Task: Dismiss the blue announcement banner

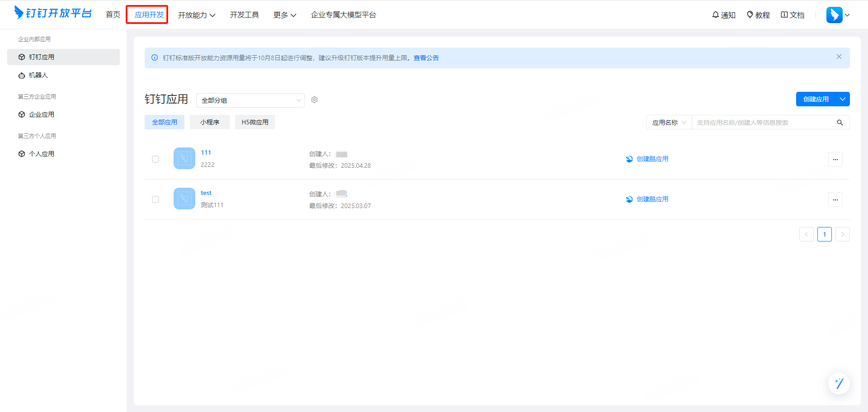Action: point(839,57)
